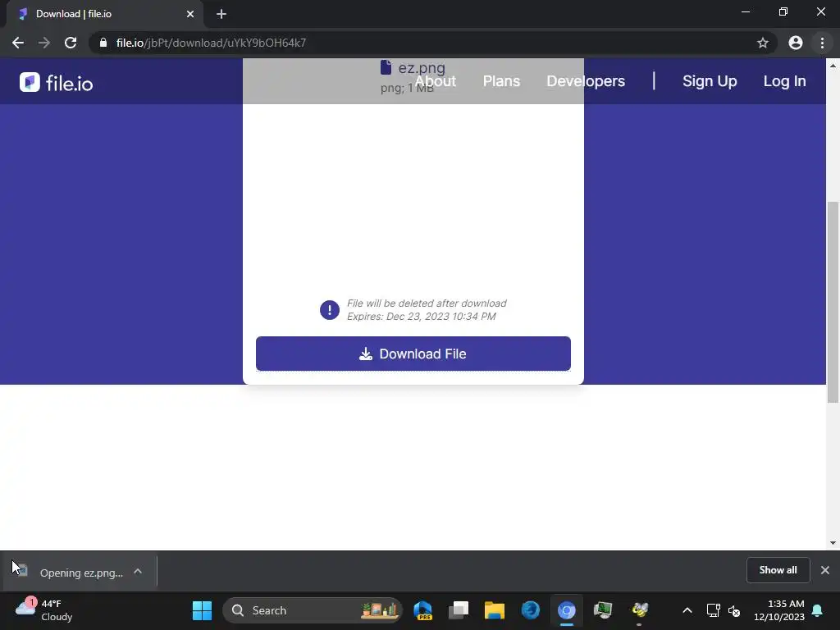Viewport: 840px width, 630px height.
Task: Reload the file.io page
Action: [x=71, y=43]
